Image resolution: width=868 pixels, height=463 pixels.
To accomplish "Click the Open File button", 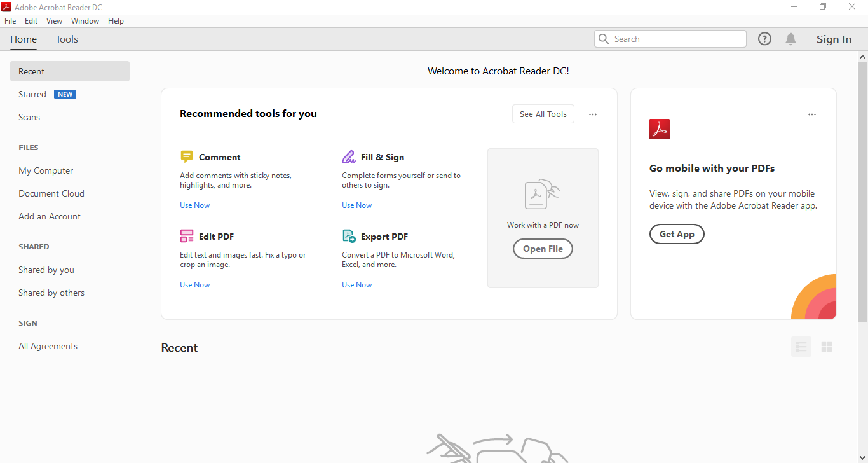I will click(x=543, y=249).
